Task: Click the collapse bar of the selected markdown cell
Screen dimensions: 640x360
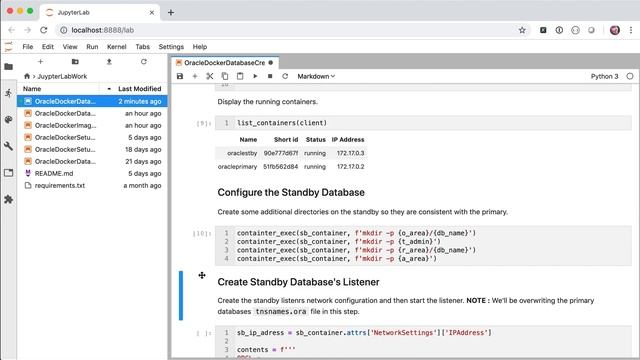Action: tap(181, 296)
